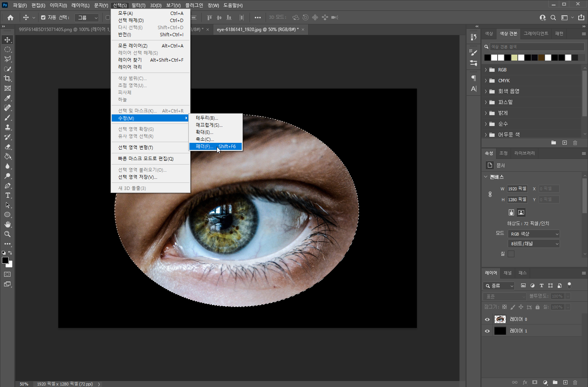Image resolution: width=588 pixels, height=387 pixels.
Task: Collapse the 캔버스 properties section
Action: [486, 177]
